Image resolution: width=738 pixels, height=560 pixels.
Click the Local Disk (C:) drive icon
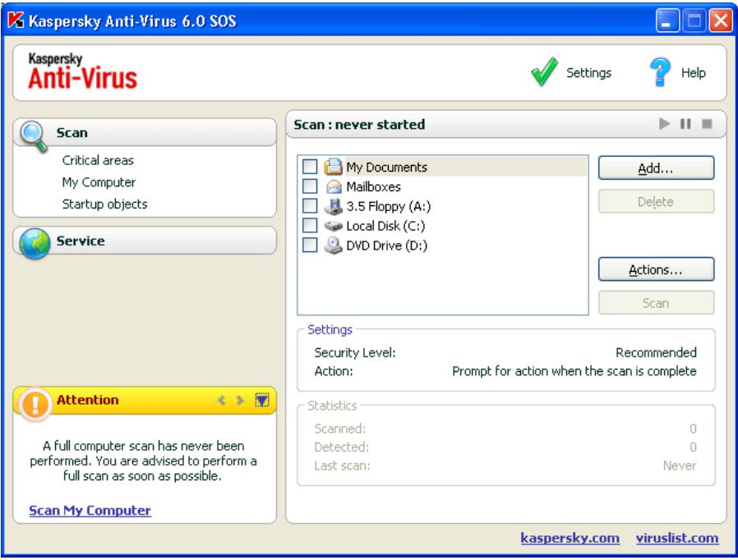(333, 226)
